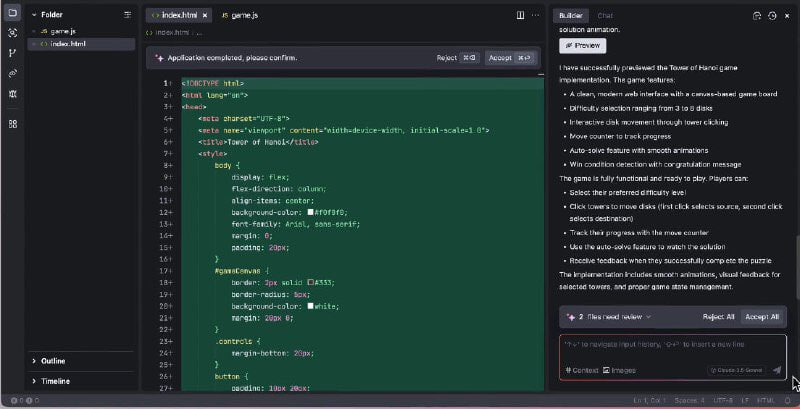Open the Explorer folder icon in sidebar
The image size is (800, 409).
[x=12, y=13]
